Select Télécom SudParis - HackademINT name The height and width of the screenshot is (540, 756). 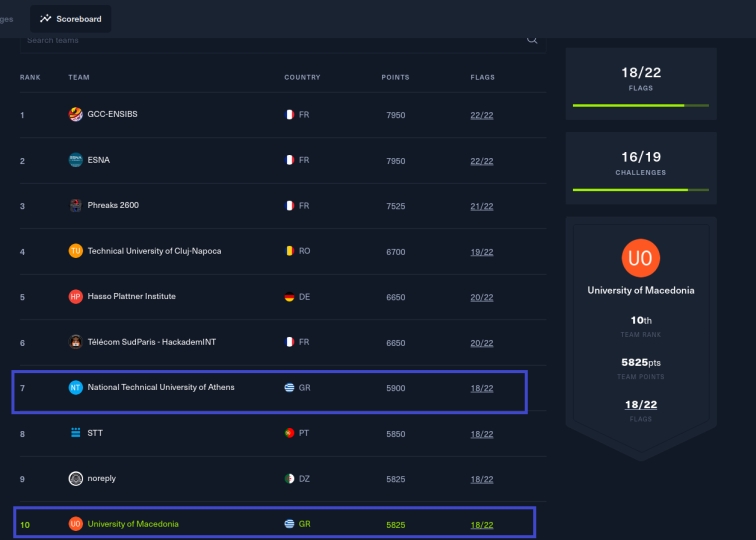[x=151, y=342]
